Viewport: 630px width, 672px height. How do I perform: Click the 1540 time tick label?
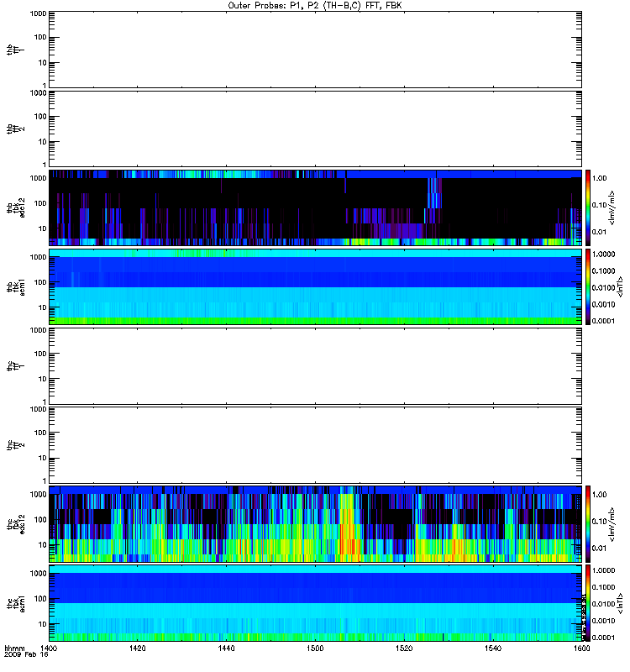[x=493, y=648]
